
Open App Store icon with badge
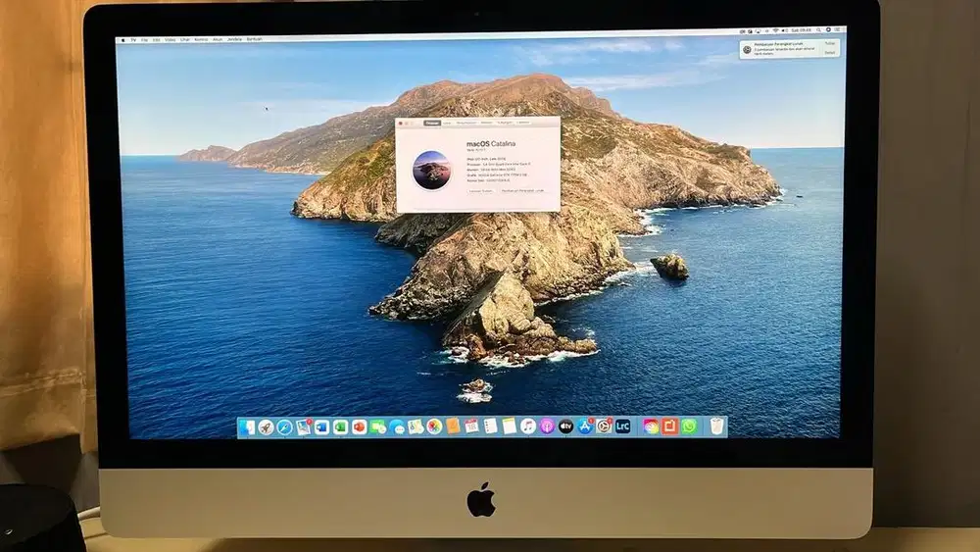pos(584,427)
